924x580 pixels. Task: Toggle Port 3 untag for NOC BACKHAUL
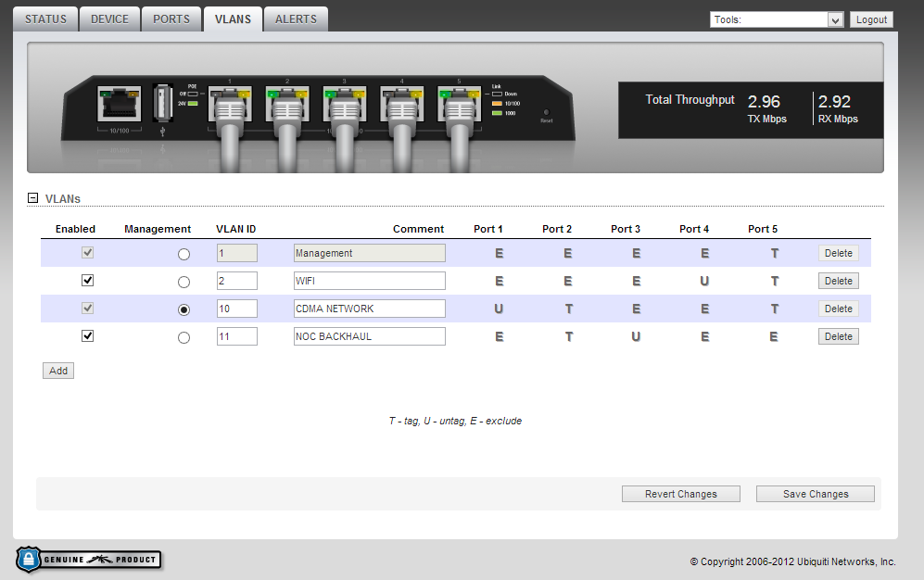pyautogui.click(x=636, y=336)
